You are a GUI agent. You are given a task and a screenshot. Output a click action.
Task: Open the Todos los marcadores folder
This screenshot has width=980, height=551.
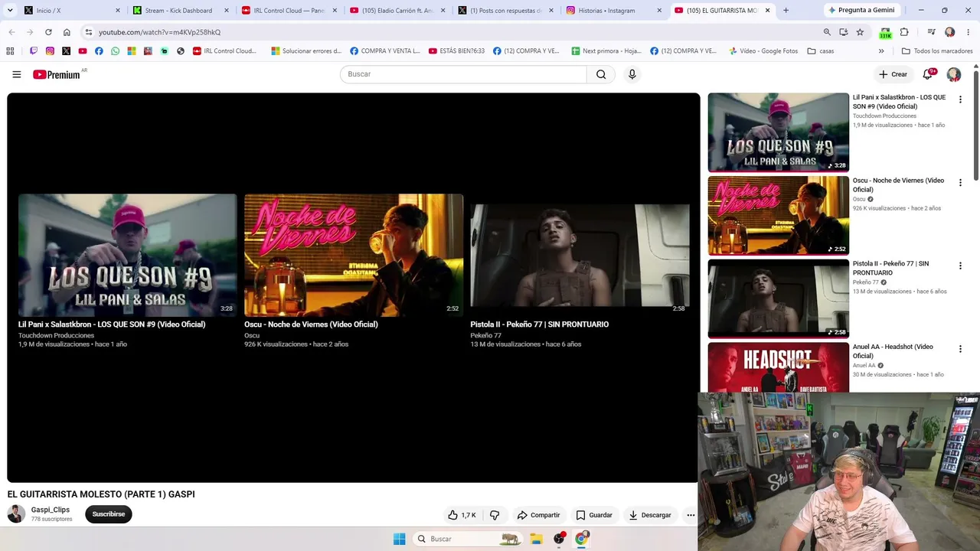tap(937, 51)
